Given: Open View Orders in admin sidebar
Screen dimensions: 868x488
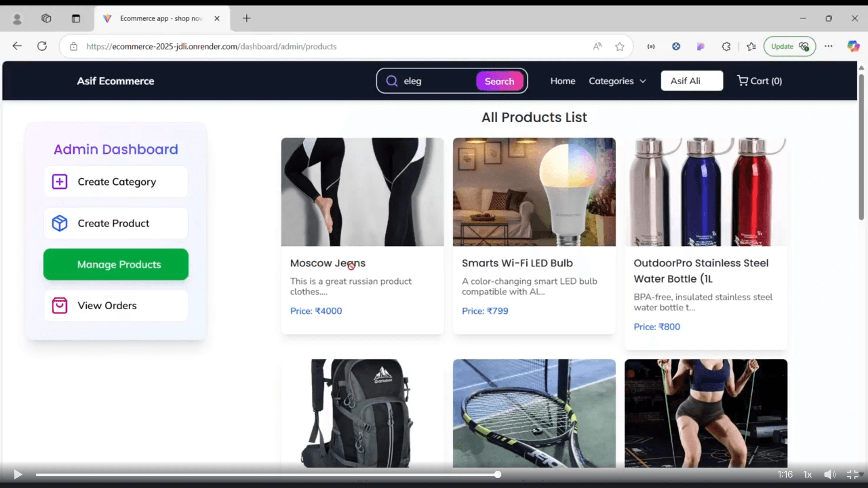Looking at the screenshot, I should [x=116, y=305].
